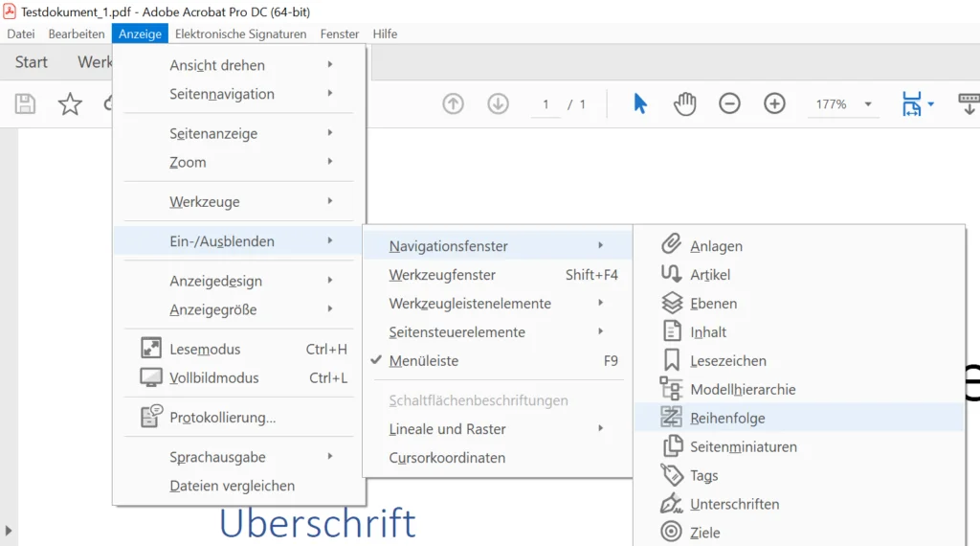Screen dimensions: 980x546
Task: Click the Ebenen layers icon
Action: pos(672,303)
